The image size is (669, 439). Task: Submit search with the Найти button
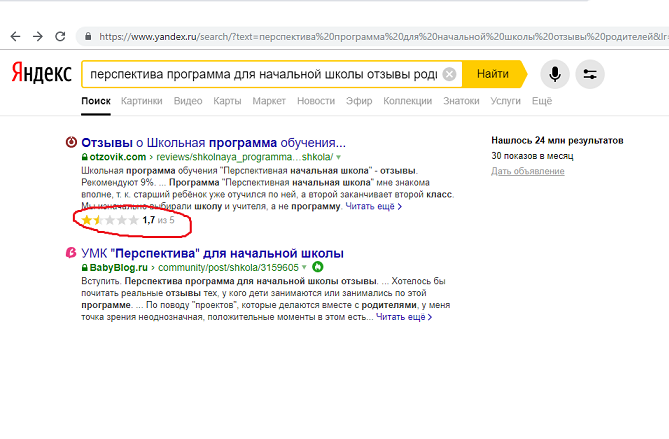coord(494,74)
